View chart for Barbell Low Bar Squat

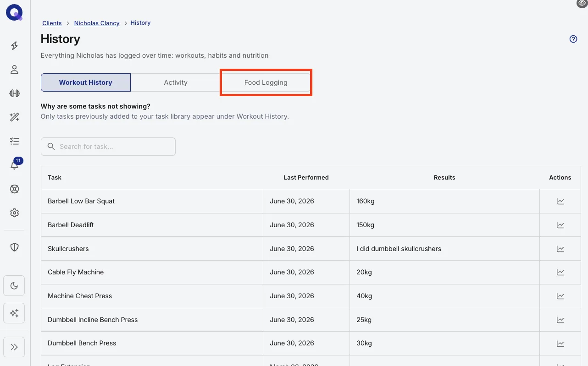point(560,201)
